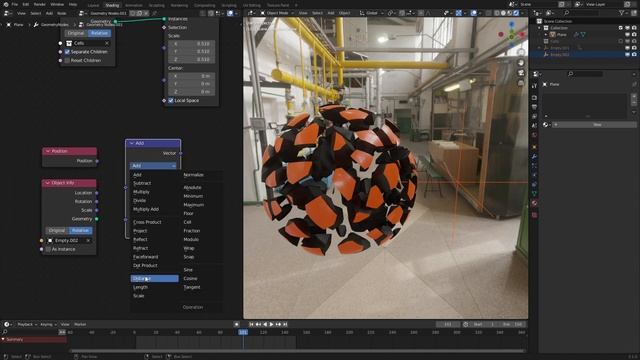Click the blue Z axis on navigation gizmo
The width and height of the screenshot is (640, 360).
click(x=512, y=24)
